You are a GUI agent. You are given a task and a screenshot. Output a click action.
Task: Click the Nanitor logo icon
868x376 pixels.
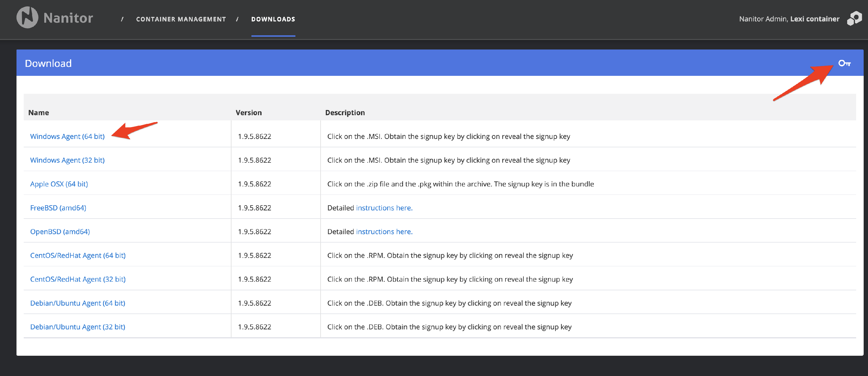click(x=27, y=18)
